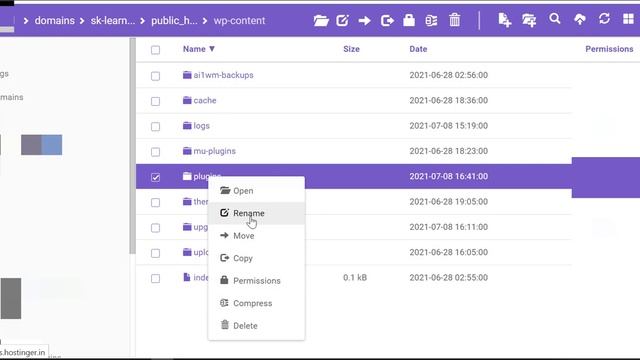Screen dimensions: 640x360
Task: Open the ai1wm-backups folder name
Action: click(223, 75)
